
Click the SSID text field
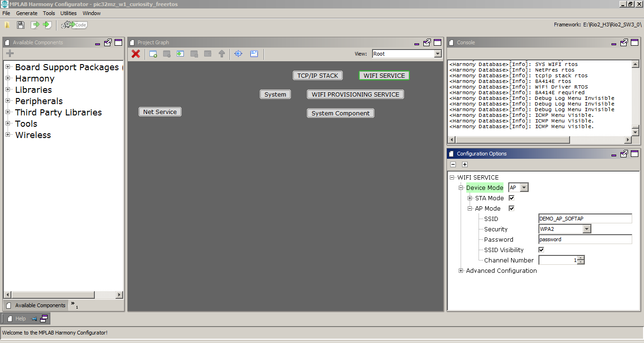pos(585,219)
